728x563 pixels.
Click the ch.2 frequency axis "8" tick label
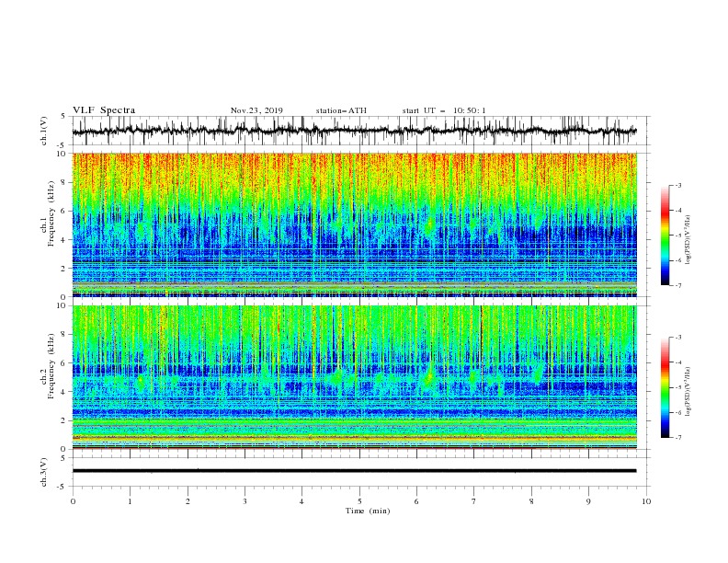(x=64, y=335)
